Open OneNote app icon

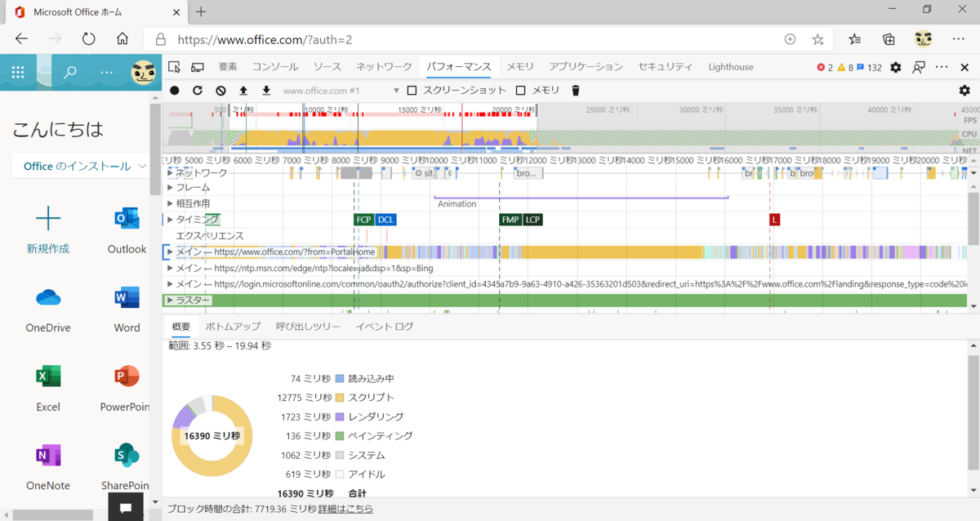click(48, 455)
